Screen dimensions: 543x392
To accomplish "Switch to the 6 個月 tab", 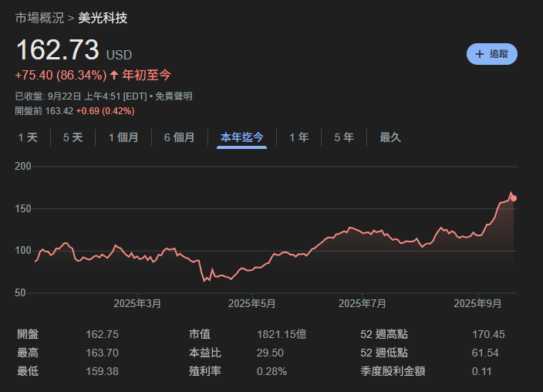I will pos(179,137).
